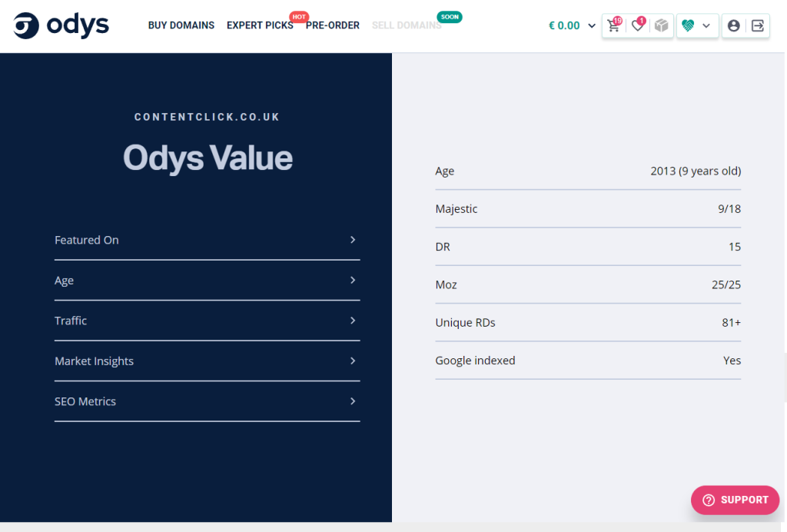787x532 pixels.
Task: Open the Expert Picks menu item
Action: tap(260, 25)
